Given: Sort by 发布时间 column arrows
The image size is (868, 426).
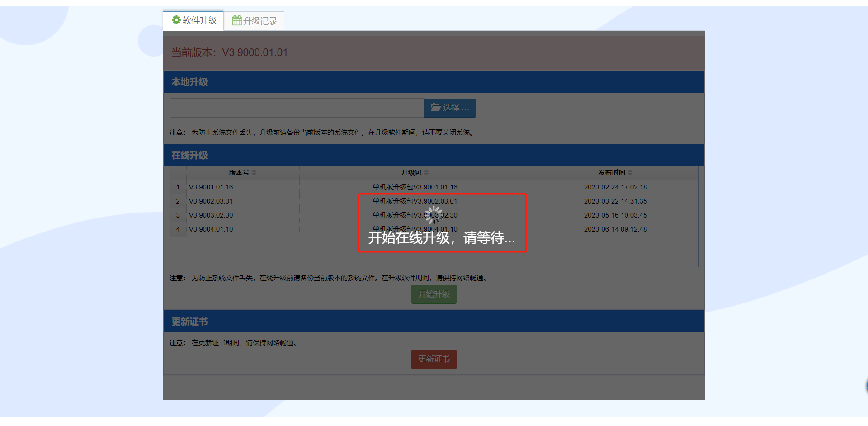Looking at the screenshot, I should click(630, 173).
